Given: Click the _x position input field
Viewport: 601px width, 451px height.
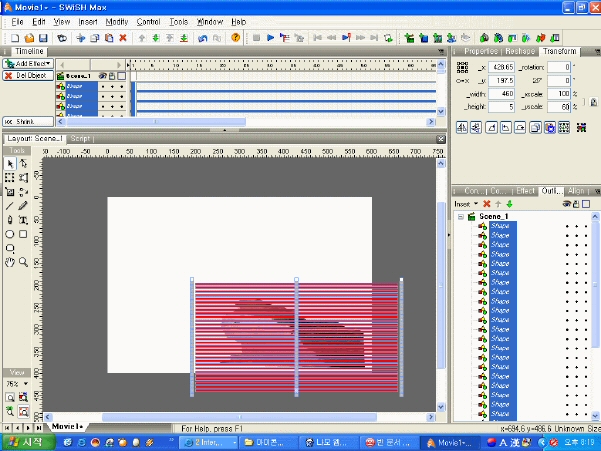Looking at the screenshot, I should coord(501,67).
